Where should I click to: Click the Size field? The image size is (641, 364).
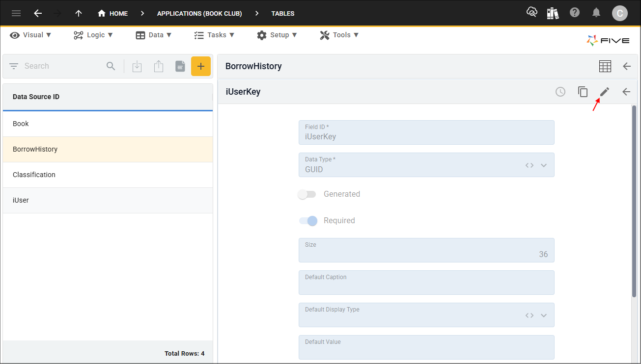pyautogui.click(x=426, y=250)
